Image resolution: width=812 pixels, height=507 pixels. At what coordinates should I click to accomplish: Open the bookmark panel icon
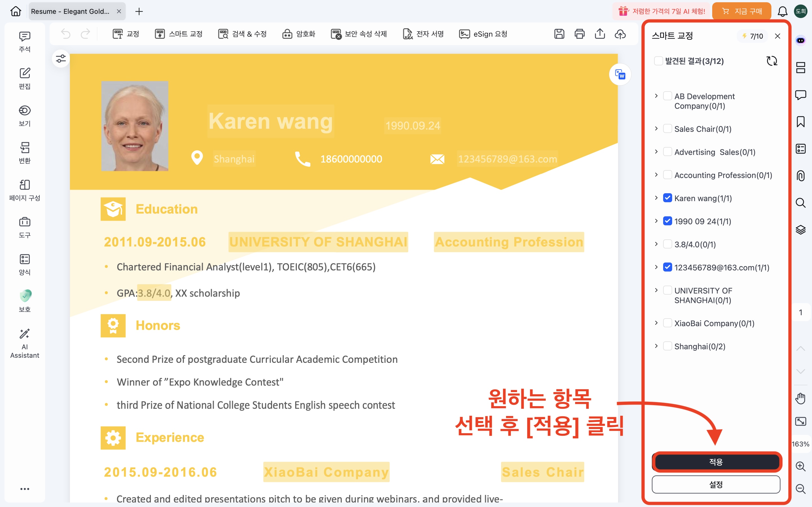point(801,122)
